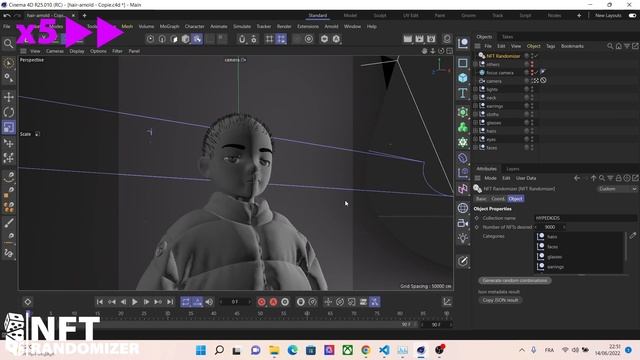Click the Attributes back arrow icon
The width and height of the screenshot is (640, 360).
coord(577,178)
